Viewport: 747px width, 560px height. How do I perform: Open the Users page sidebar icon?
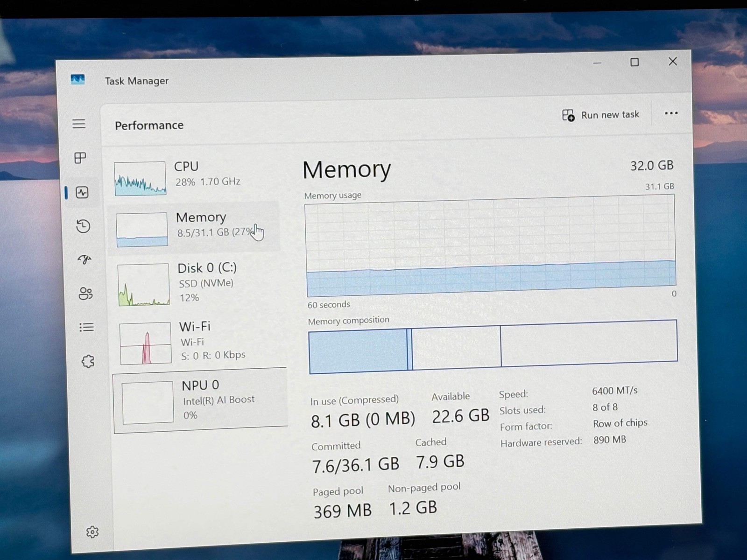pyautogui.click(x=86, y=294)
